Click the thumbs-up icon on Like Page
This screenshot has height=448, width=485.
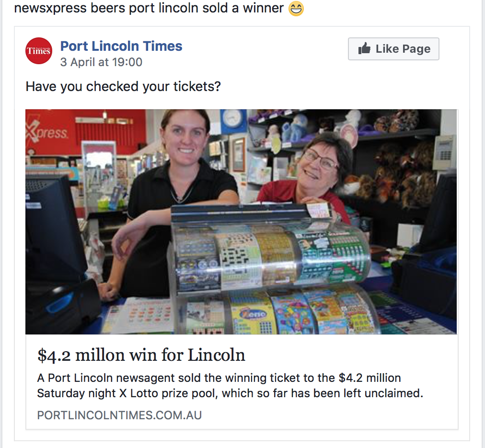pyautogui.click(x=365, y=48)
